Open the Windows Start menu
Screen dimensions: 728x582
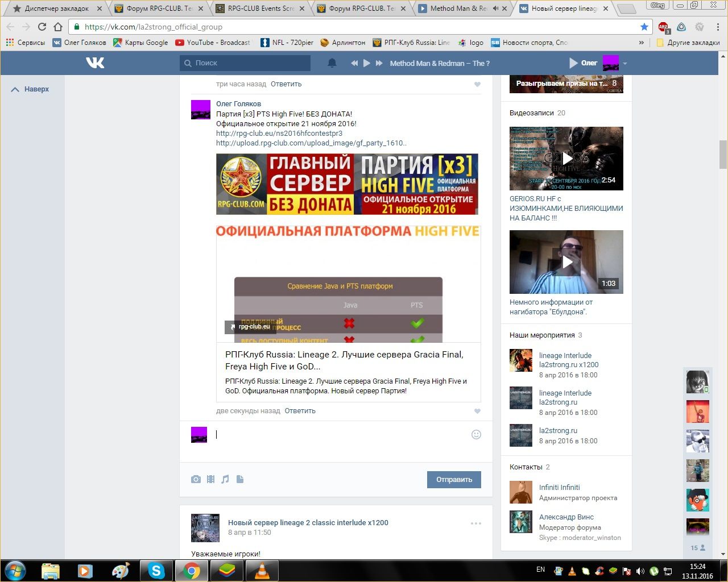click(15, 570)
